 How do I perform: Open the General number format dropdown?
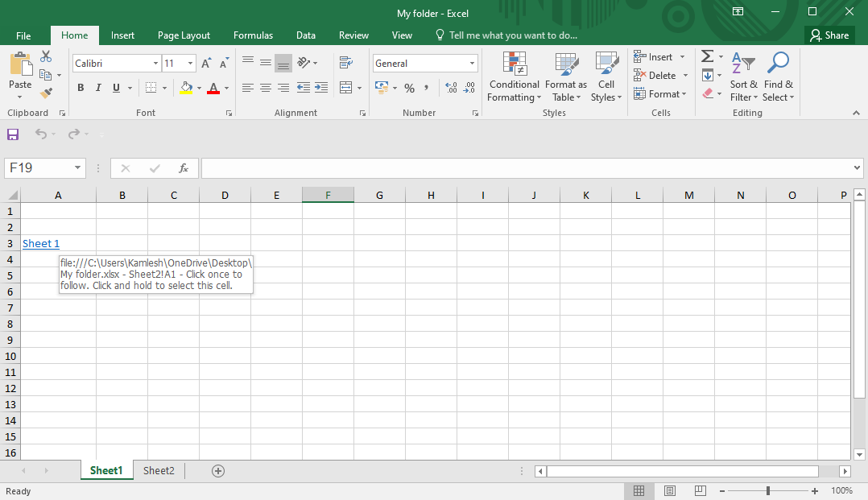click(472, 63)
